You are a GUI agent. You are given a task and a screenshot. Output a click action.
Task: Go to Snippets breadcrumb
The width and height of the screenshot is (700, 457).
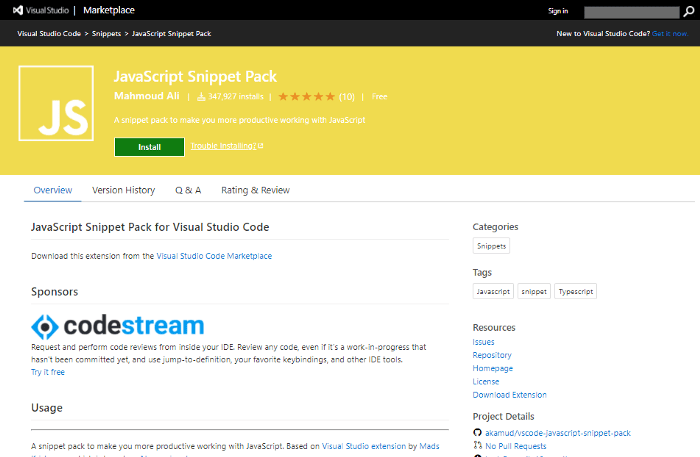tap(106, 33)
